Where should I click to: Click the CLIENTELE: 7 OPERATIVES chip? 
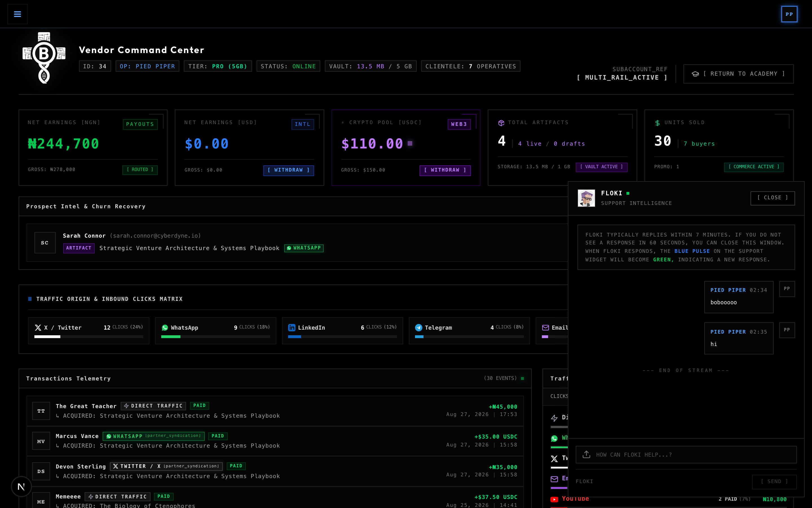point(470,66)
